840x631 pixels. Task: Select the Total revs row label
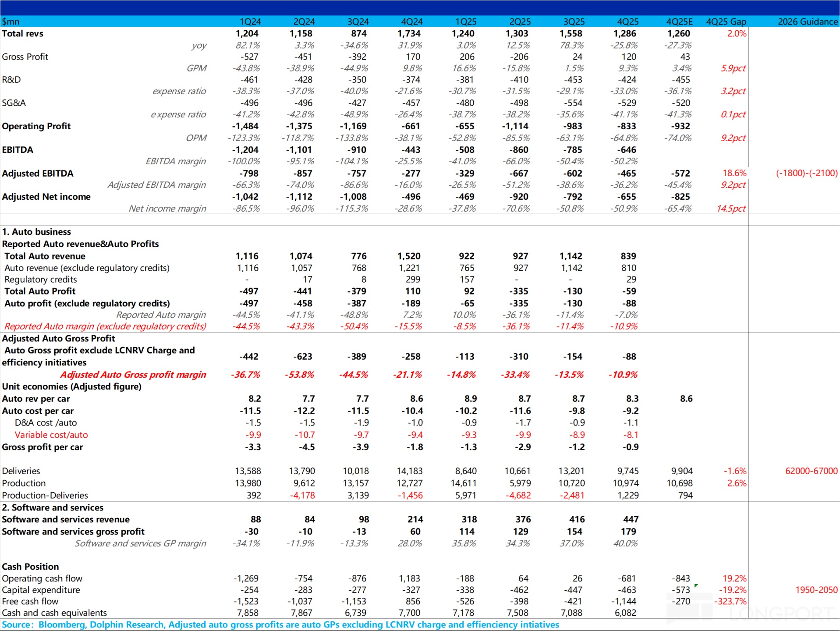point(23,33)
